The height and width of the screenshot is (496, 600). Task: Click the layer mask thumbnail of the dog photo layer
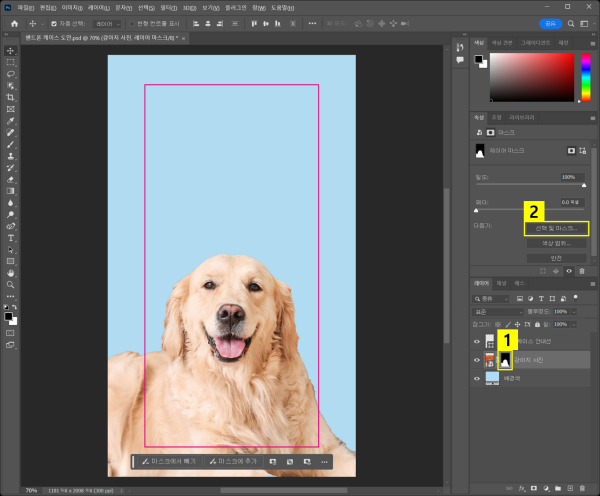[506, 359]
